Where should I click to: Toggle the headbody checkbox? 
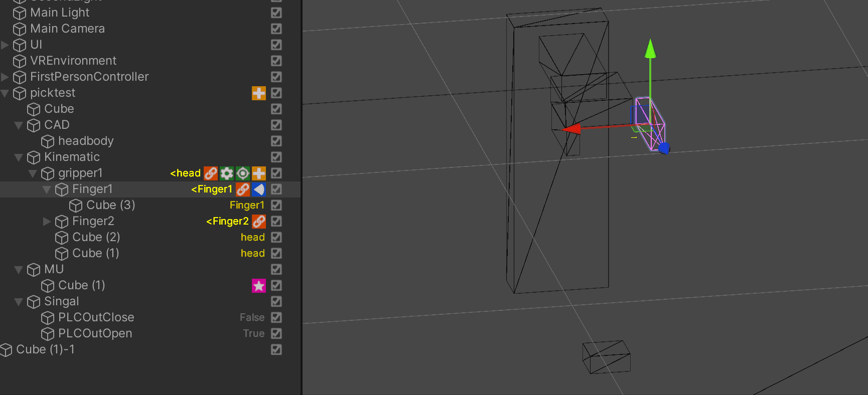coord(276,141)
